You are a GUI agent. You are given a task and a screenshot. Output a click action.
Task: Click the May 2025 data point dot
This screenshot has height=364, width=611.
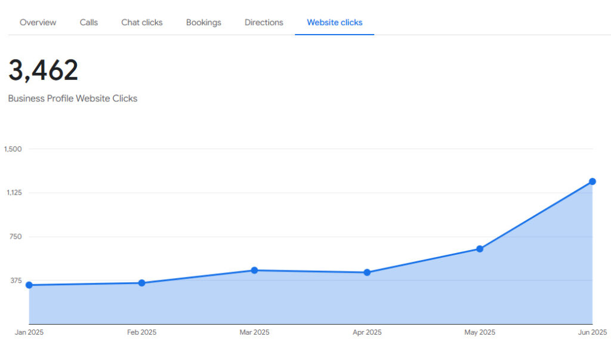[x=480, y=249]
